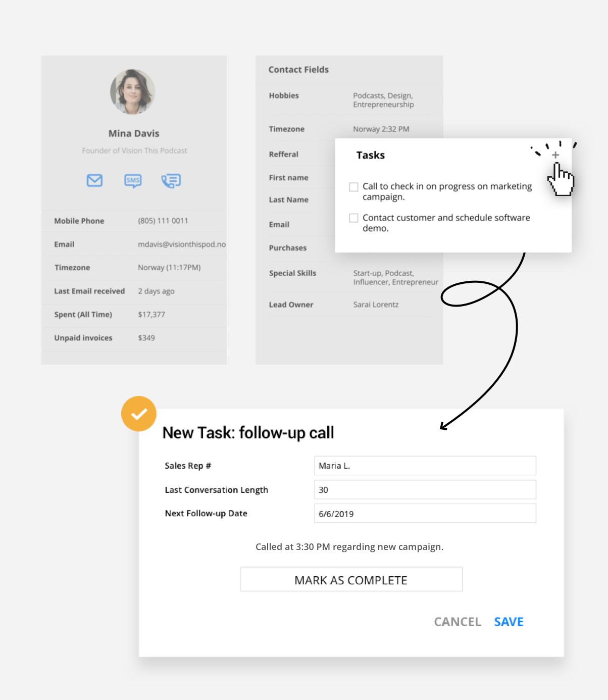Image resolution: width=608 pixels, height=700 pixels.
Task: Edit the Sales Rep field containing Maria L.
Action: pos(425,465)
